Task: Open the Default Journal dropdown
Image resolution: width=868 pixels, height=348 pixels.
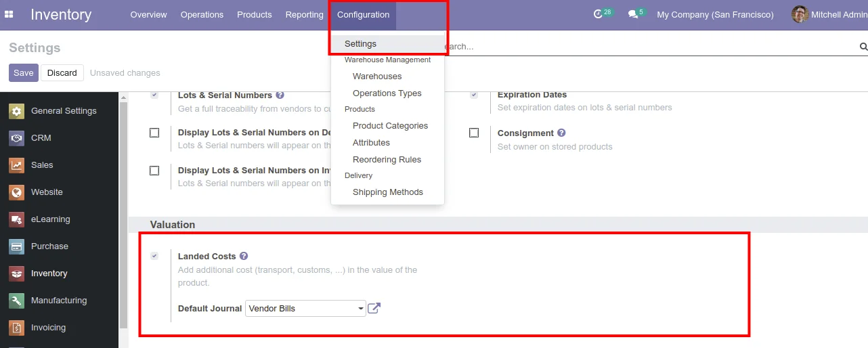Action: tap(305, 308)
